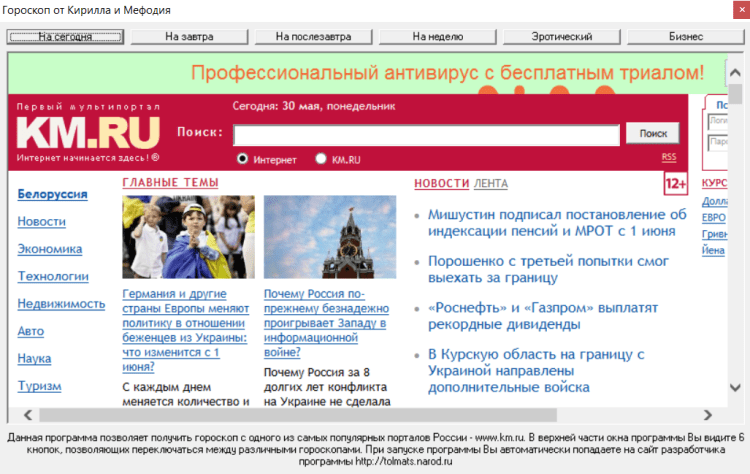Screen dimensions: 750x474
Task: Select the Интернет radio button
Action: pyautogui.click(x=243, y=159)
